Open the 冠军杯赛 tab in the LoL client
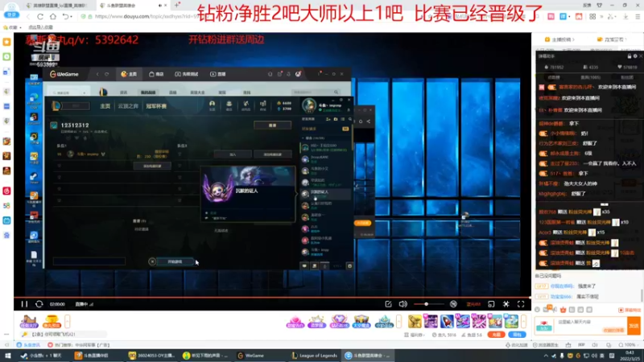The height and width of the screenshot is (362, 644). (x=156, y=106)
